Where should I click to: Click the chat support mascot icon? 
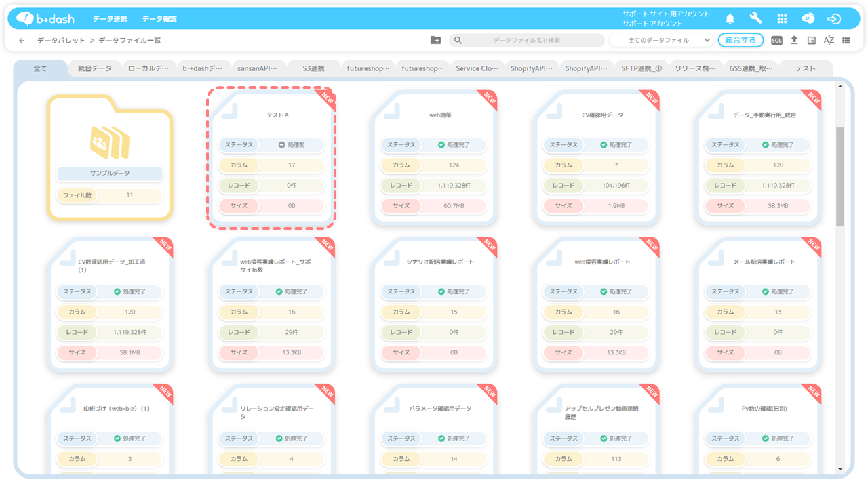[x=808, y=18]
